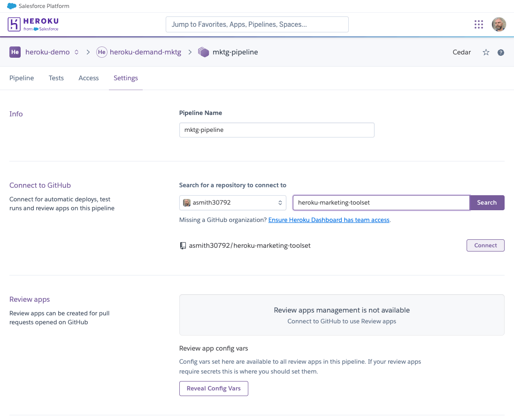Image resolution: width=514 pixels, height=420 pixels.
Task: Open the help question mark icon
Action: tap(500, 53)
